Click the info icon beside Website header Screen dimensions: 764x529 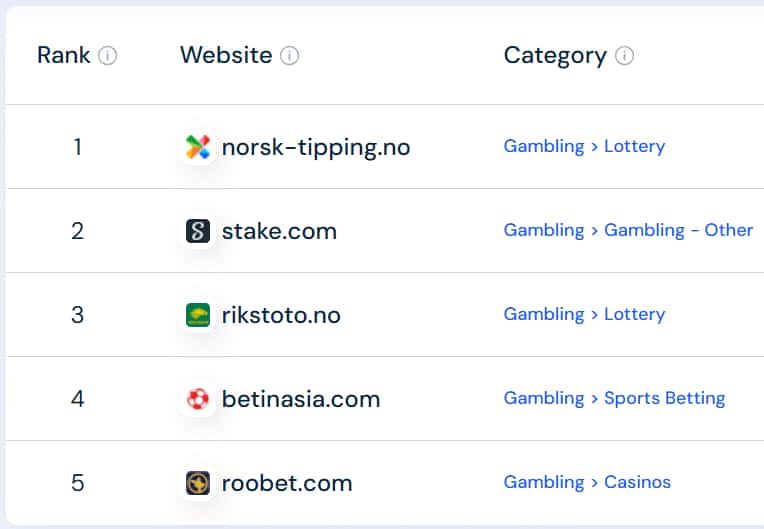coord(289,56)
